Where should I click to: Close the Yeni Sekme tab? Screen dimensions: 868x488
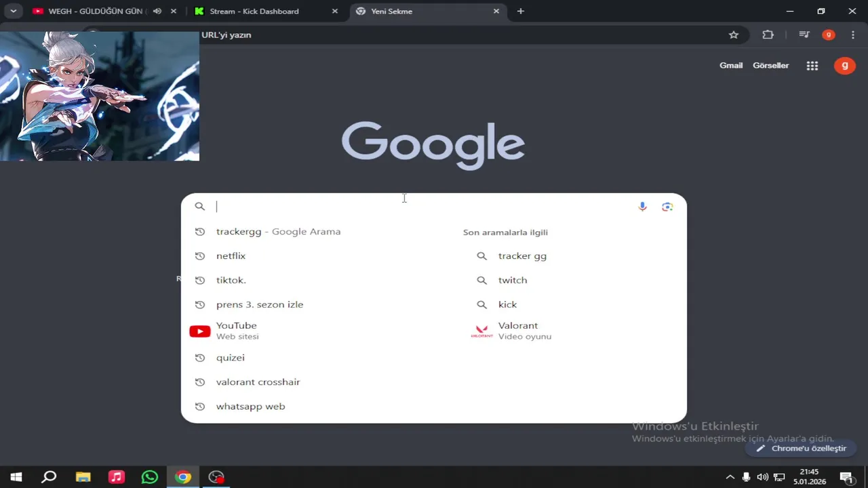(x=496, y=11)
